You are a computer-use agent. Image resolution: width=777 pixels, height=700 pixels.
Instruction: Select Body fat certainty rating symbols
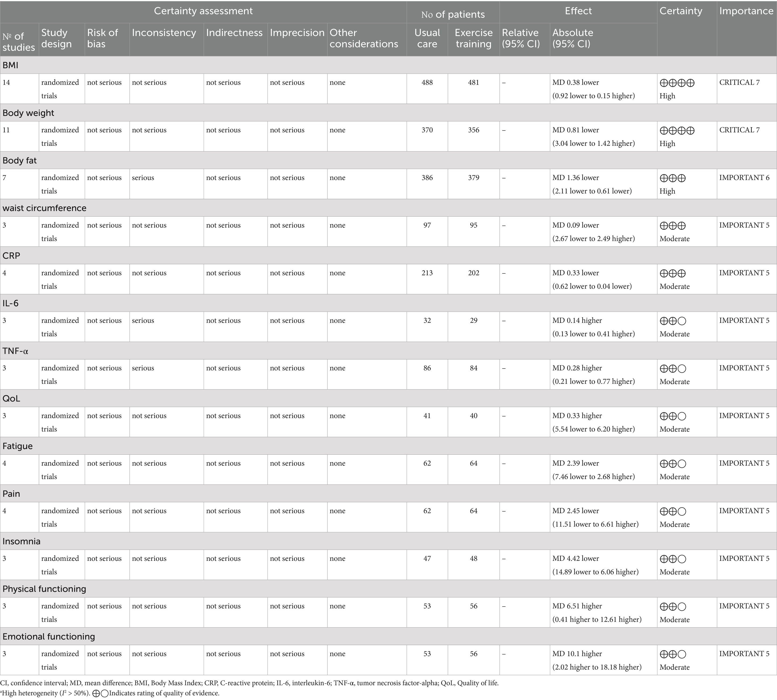pyautogui.click(x=673, y=178)
